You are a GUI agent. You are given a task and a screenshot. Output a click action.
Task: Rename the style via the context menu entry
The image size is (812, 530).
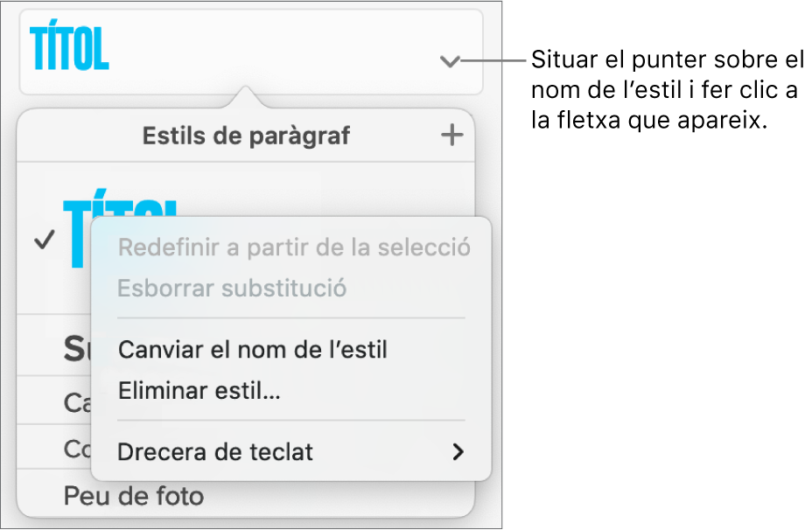tap(254, 349)
